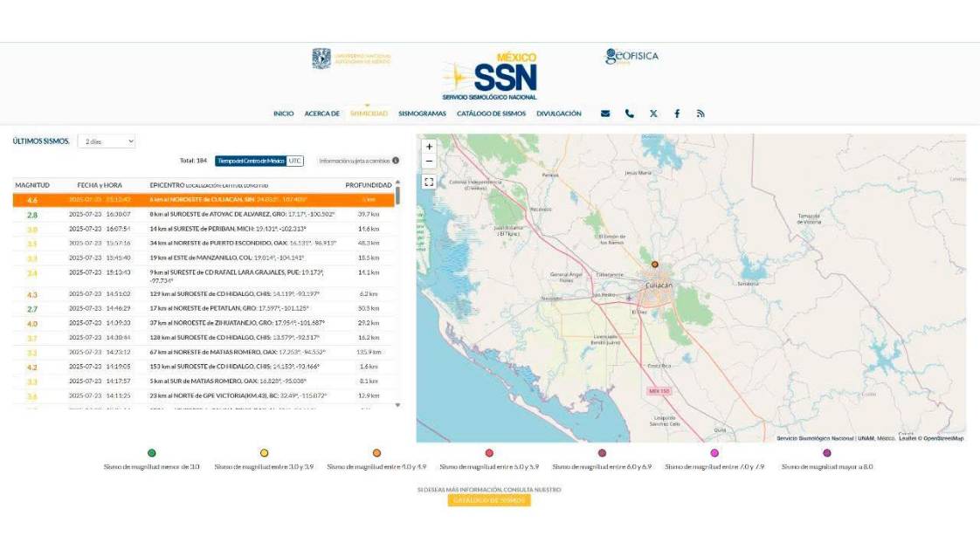The height and width of the screenshot is (550, 980).
Task: Zoom out on the map
Action: [x=429, y=162]
